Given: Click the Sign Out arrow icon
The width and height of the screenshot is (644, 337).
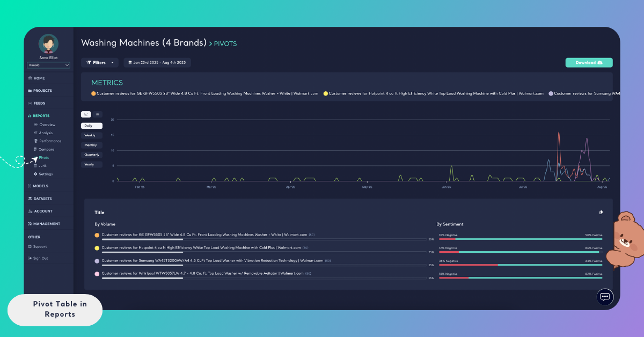Looking at the screenshot, I should [x=30, y=258].
